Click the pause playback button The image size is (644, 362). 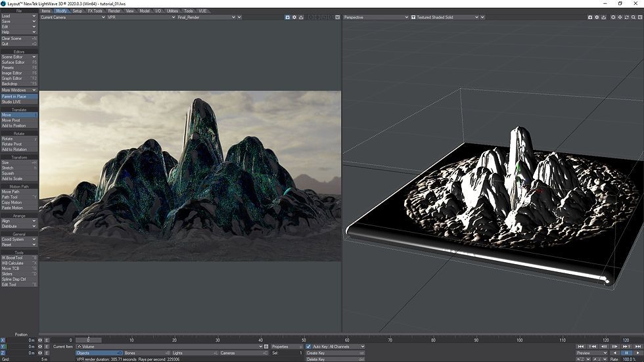[626, 353]
